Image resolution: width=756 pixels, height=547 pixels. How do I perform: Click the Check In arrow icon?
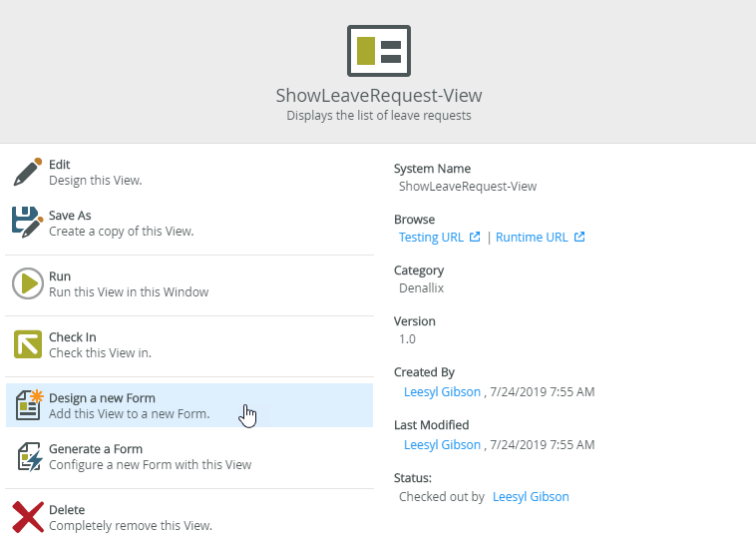[x=28, y=344]
